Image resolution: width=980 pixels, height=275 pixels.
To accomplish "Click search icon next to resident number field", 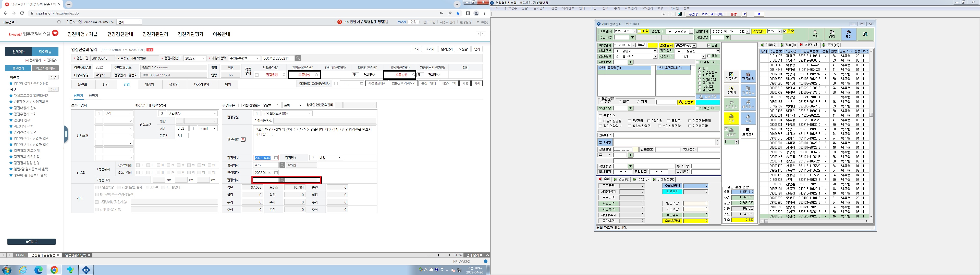I will (298, 58).
